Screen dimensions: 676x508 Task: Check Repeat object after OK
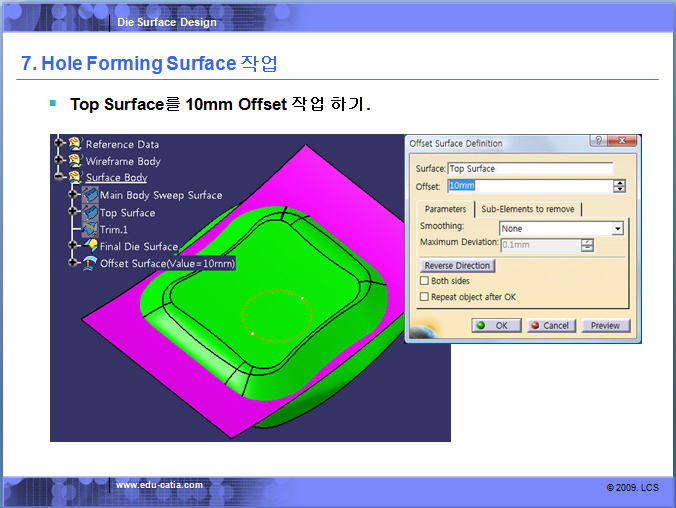pyautogui.click(x=424, y=297)
